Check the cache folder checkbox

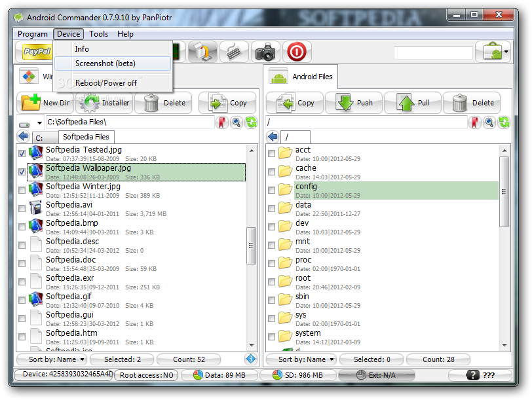(x=271, y=172)
